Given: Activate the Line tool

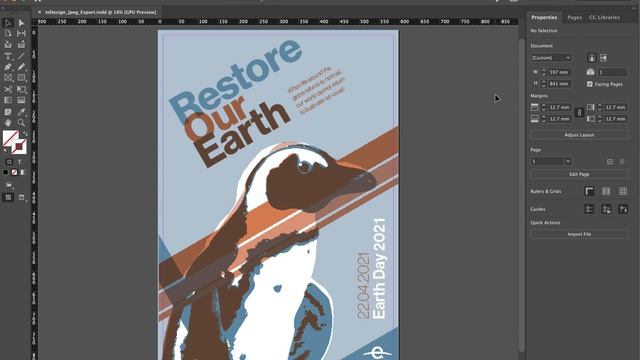Looking at the screenshot, I should pyautogui.click(x=21, y=56).
